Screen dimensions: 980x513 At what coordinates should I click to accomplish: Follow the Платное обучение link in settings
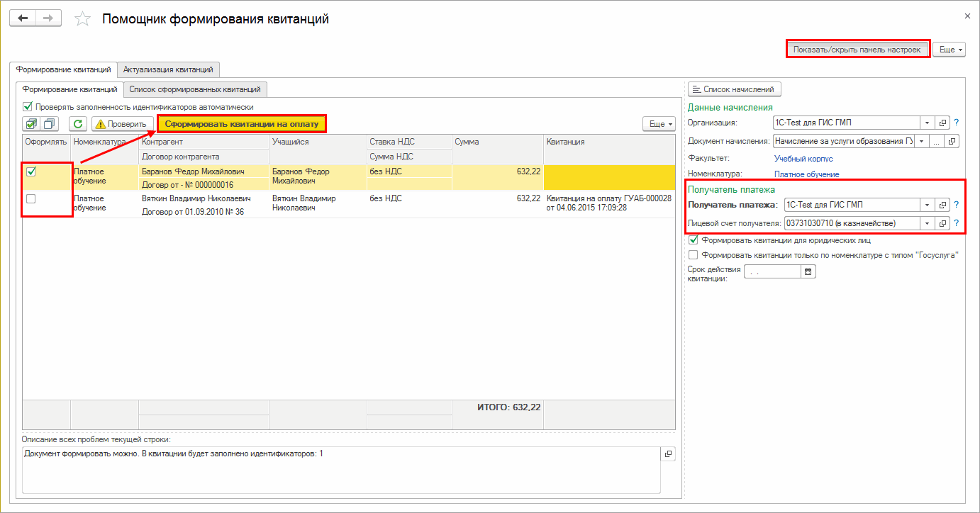[806, 174]
